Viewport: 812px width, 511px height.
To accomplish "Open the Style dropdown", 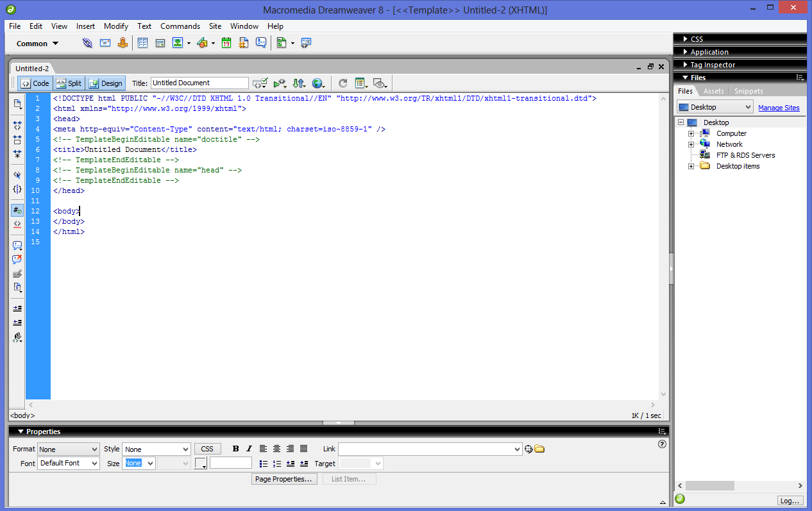I will (x=156, y=449).
